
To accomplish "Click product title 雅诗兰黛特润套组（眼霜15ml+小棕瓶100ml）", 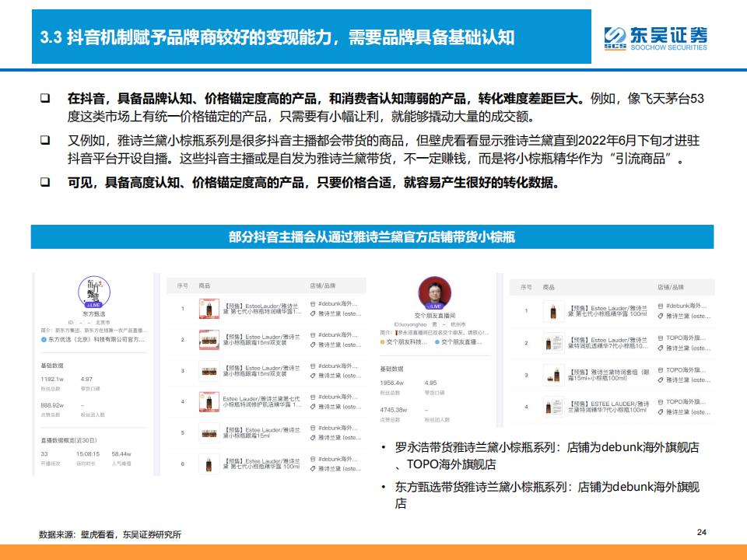I will pyautogui.click(x=610, y=375).
